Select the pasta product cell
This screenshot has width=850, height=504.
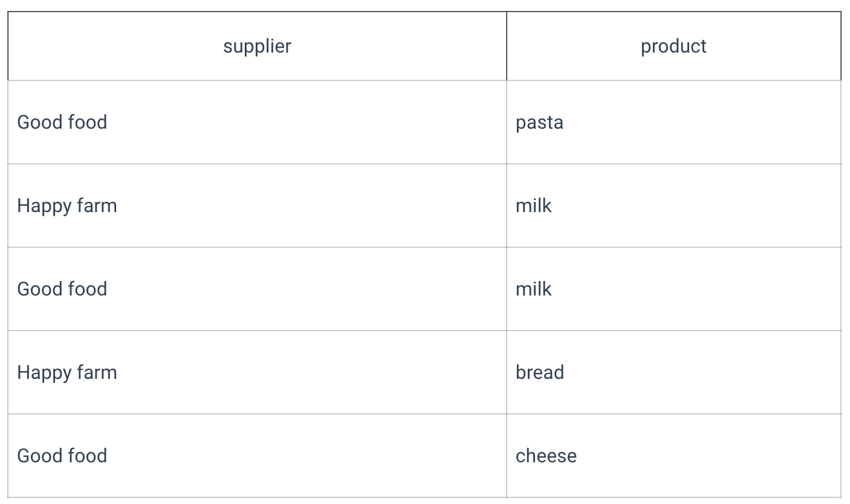click(x=673, y=122)
